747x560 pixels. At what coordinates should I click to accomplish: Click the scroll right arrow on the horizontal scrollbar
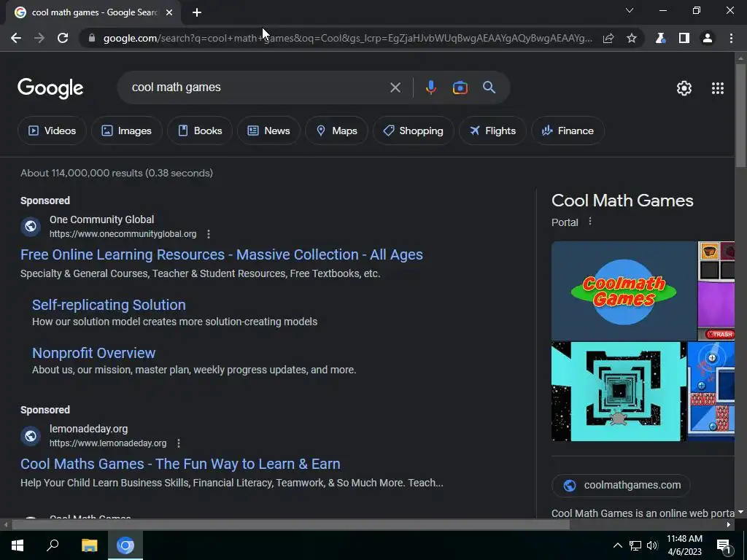click(x=729, y=525)
